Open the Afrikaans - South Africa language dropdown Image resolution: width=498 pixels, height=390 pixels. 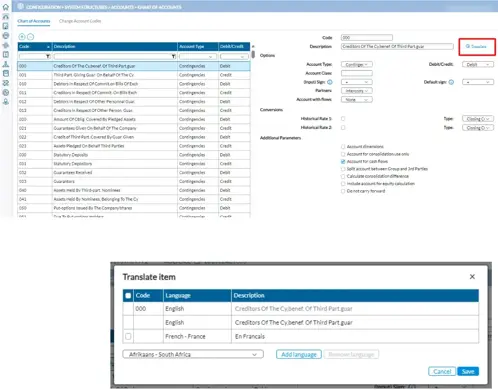coord(193,354)
